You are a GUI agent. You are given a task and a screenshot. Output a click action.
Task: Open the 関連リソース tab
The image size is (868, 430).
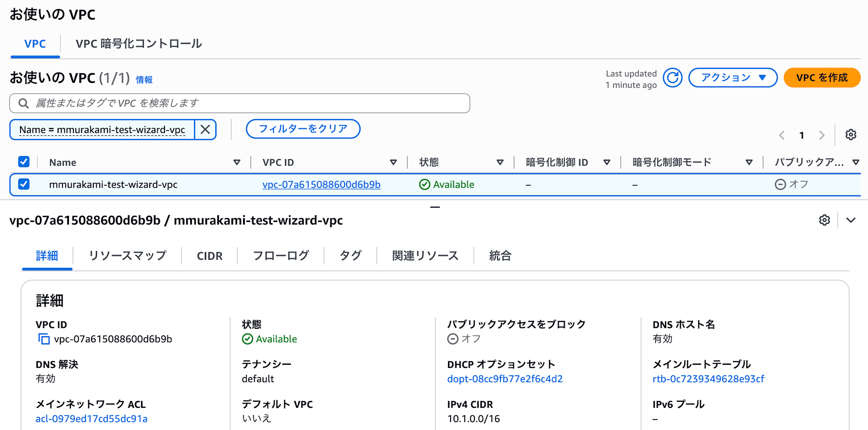tap(425, 256)
